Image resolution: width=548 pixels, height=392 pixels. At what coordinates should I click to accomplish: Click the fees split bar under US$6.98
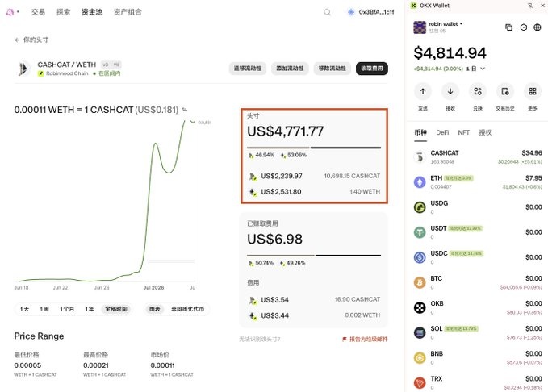click(314, 256)
